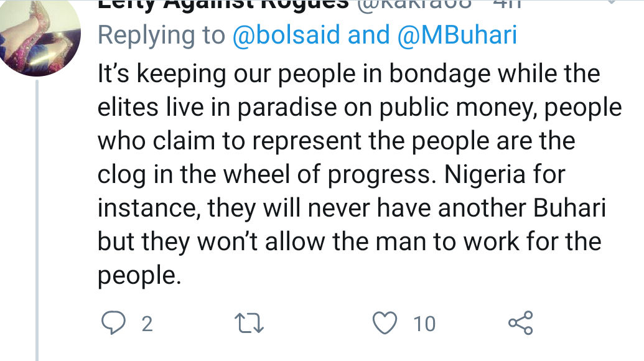Click the Lefty Against Rogues display name
The width and height of the screenshot is (644, 361).
point(224,4)
